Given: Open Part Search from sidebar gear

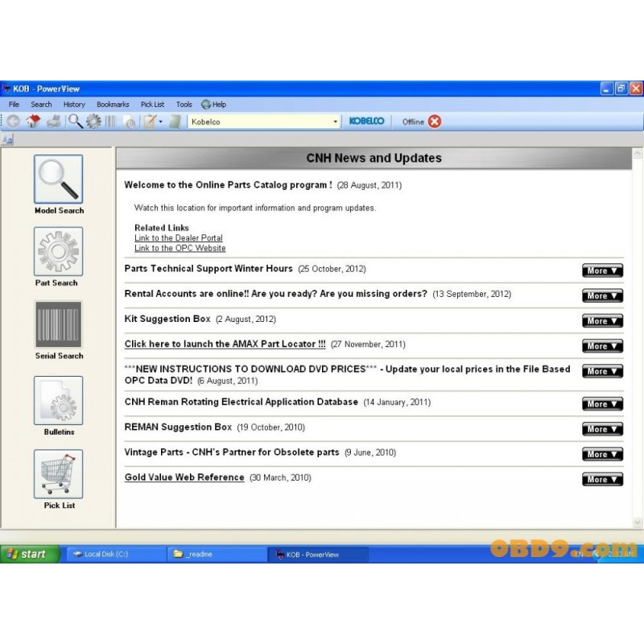Looking at the screenshot, I should [x=58, y=251].
